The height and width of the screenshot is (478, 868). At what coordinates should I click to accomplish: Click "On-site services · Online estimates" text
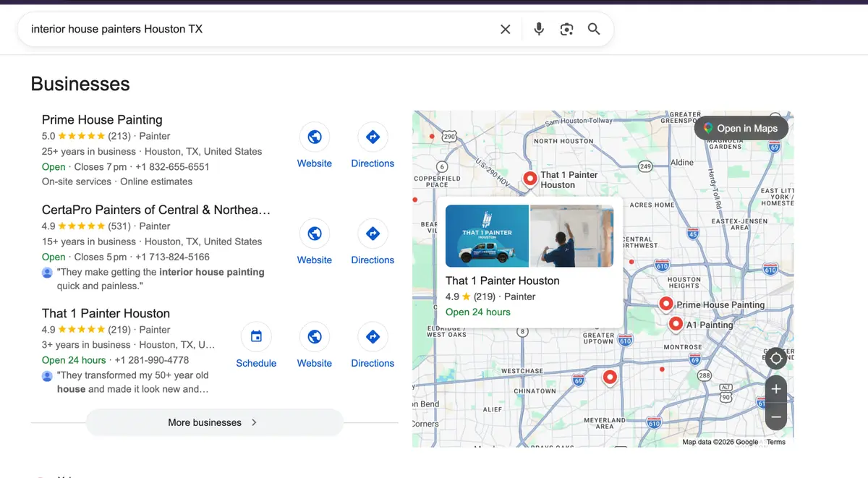[x=117, y=182]
